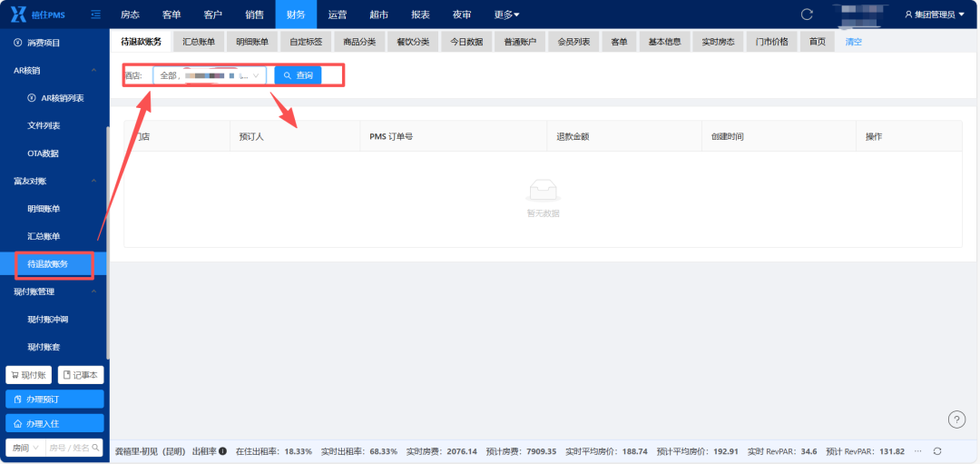Viewport: 980px width, 464px height.
Task: Select the 财务 top menu
Action: pos(296,14)
